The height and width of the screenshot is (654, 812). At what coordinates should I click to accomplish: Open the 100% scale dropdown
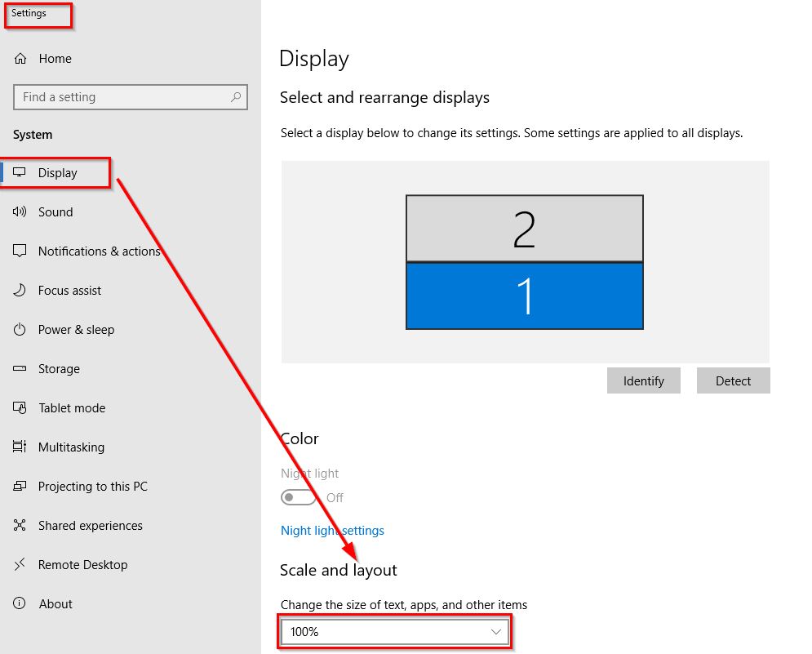(395, 632)
